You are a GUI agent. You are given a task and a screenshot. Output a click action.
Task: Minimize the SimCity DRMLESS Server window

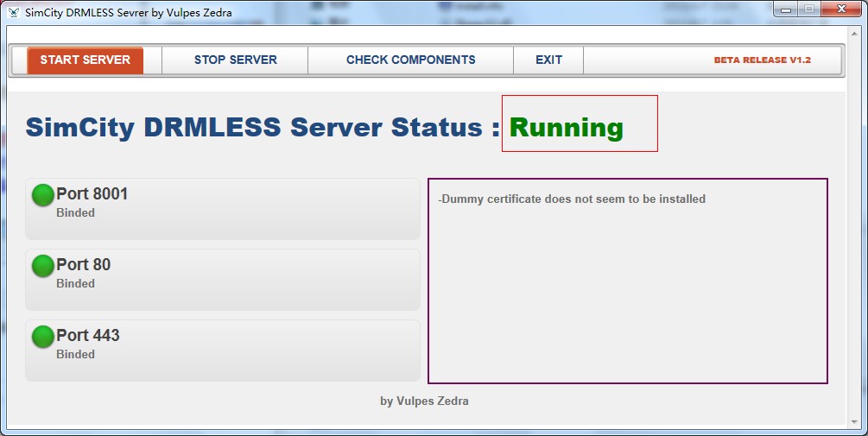(x=785, y=9)
